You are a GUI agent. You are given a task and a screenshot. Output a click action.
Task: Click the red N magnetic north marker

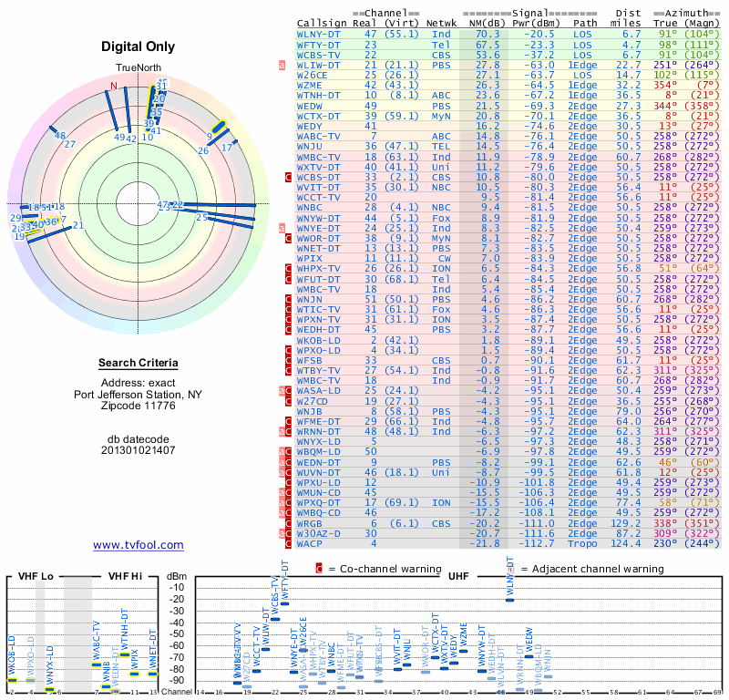[114, 86]
